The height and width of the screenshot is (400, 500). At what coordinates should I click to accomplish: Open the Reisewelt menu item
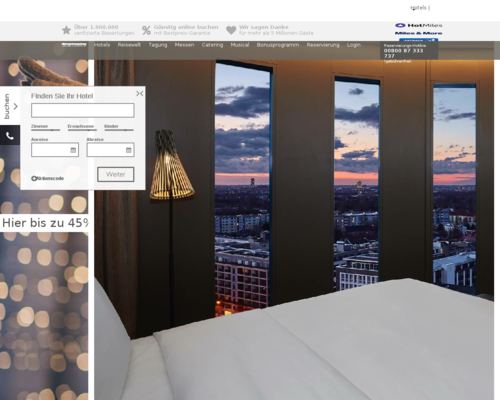click(129, 45)
